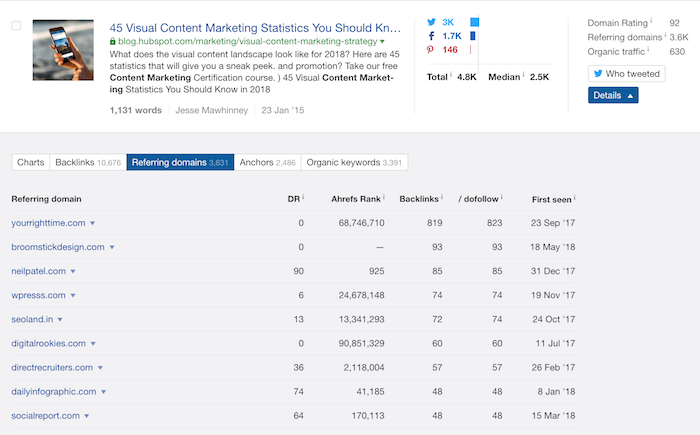Sort by the DR column header
Viewport: 700px width, 435px height.
(x=293, y=199)
